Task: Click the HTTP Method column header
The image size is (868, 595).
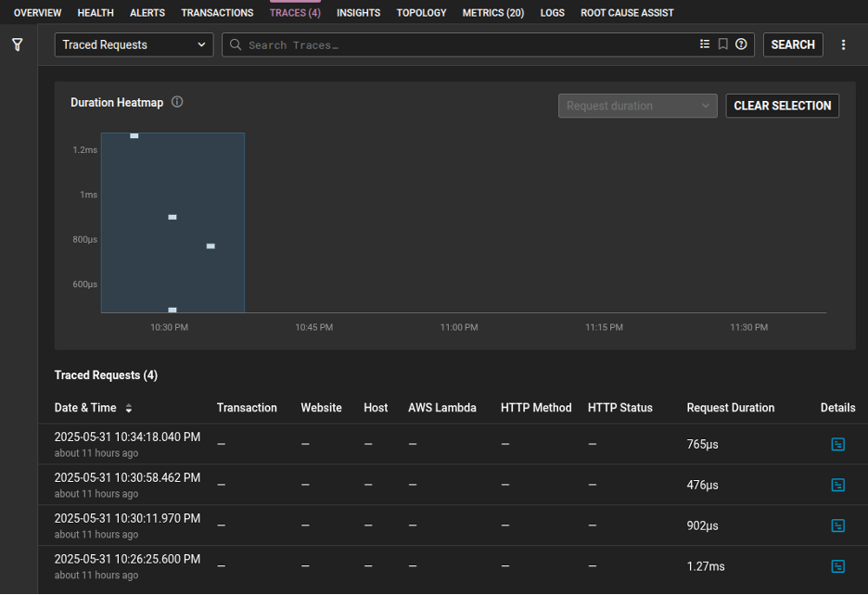Action: click(x=536, y=408)
